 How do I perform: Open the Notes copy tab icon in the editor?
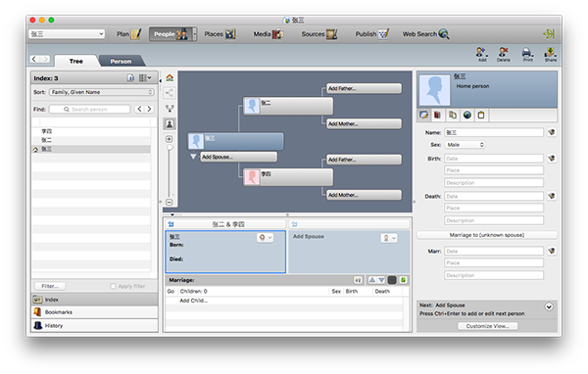point(452,116)
